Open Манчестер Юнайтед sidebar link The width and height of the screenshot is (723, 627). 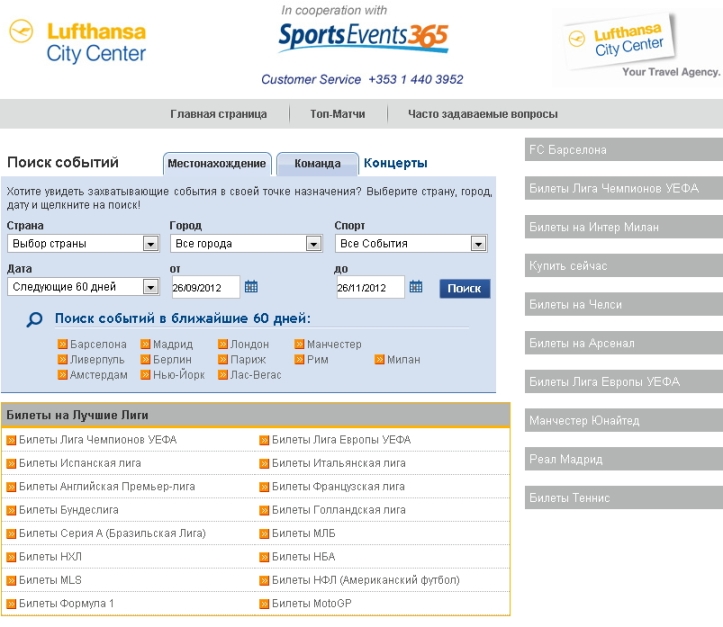point(624,420)
